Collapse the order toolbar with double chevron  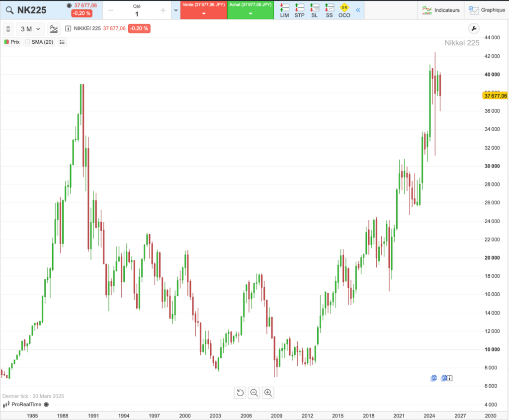tap(358, 10)
